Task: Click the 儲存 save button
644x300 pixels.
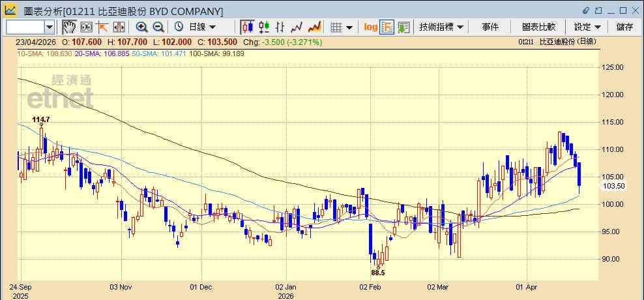Action: [x=624, y=27]
